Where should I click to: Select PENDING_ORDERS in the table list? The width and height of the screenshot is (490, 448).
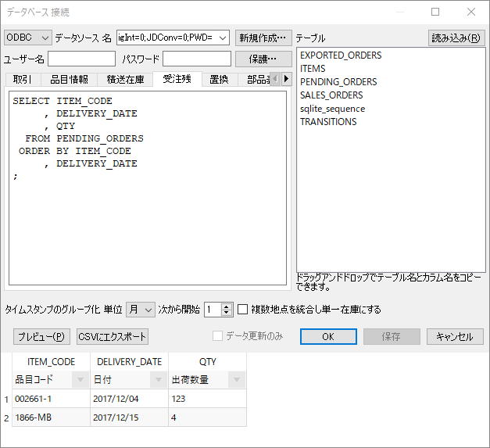tap(338, 82)
